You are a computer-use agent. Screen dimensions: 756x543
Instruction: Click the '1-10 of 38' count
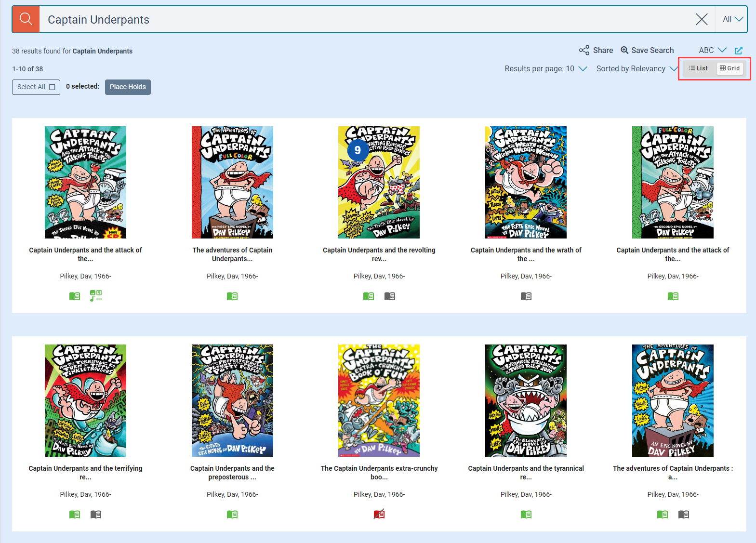[27, 69]
